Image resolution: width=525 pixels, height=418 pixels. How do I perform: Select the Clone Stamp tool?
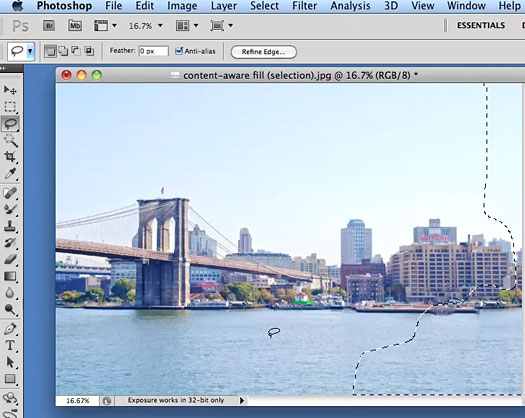(10, 226)
